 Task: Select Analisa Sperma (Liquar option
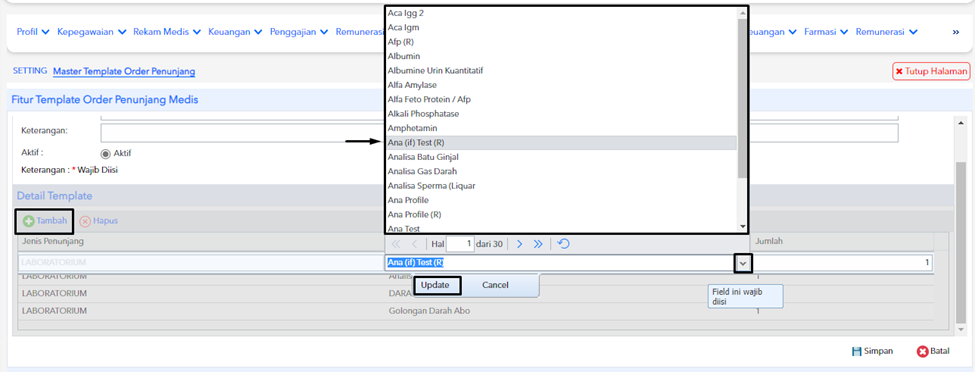pos(561,185)
